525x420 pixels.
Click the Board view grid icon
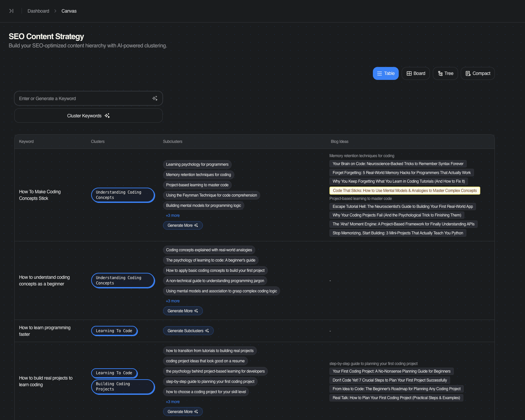point(409,74)
